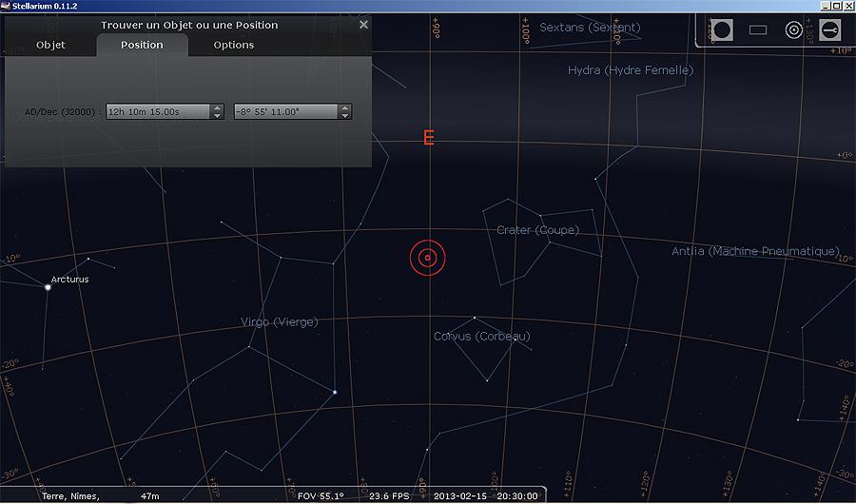Toggle the Telrad concentric circles icon
Viewport: 856px width, 504px height.
(x=794, y=30)
